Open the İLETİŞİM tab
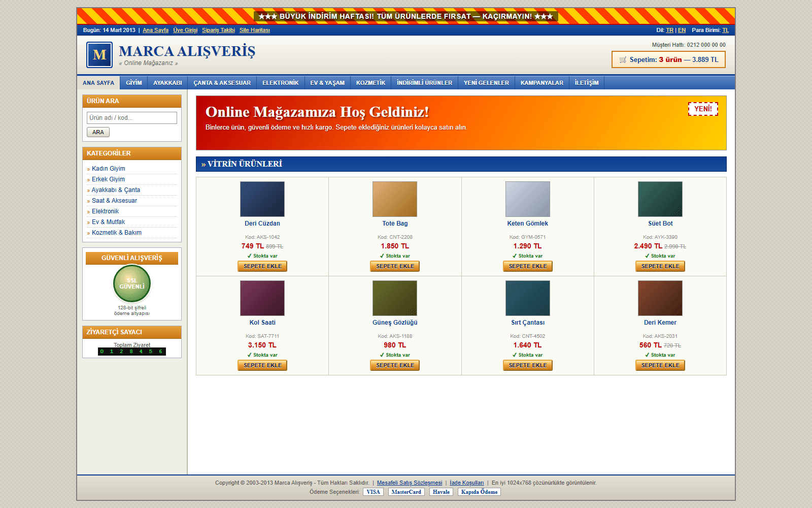Screen dimensions: 812x508 coord(587,83)
